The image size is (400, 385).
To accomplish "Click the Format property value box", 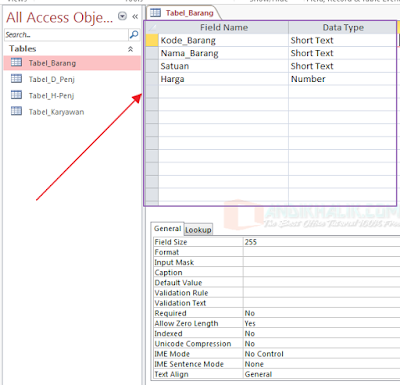I will point(321,252).
